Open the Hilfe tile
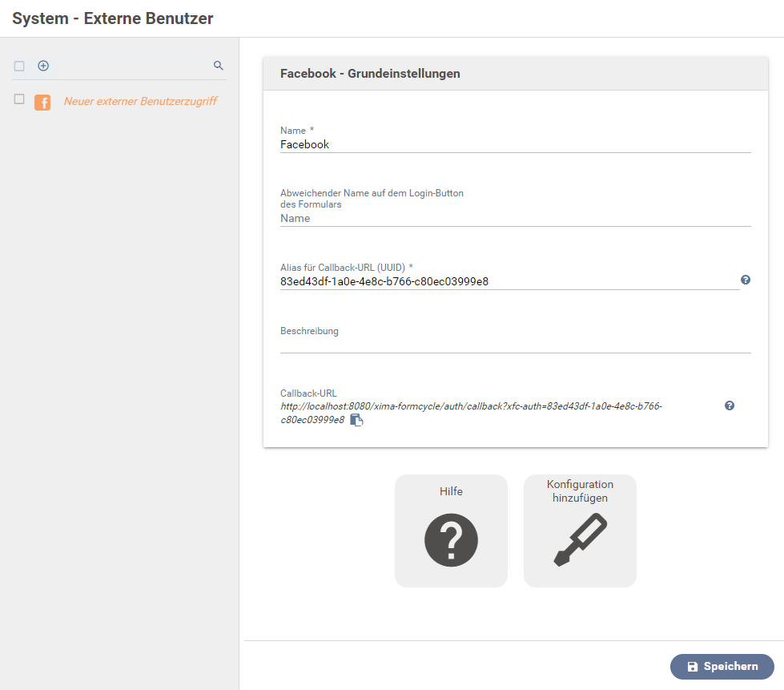This screenshot has width=784, height=690. point(451,531)
